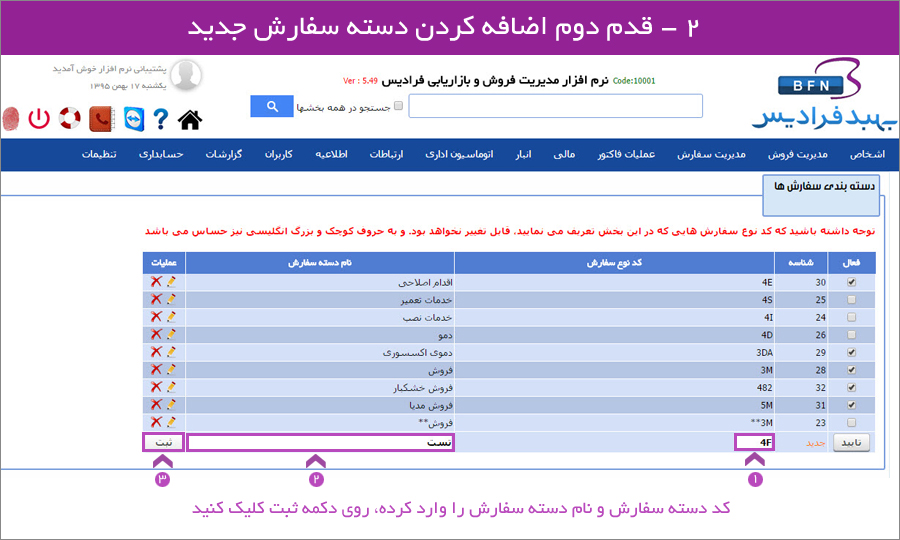The image size is (900, 540).
Task: Select the دسته بندی سفارش ها tab
Action: (x=821, y=195)
